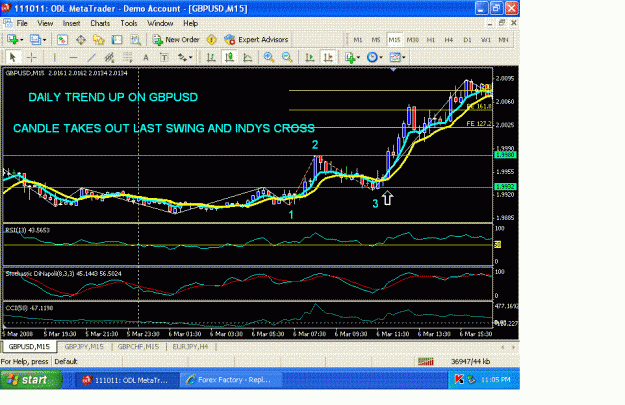
Task: Toggle the Terminal panel icon
Action: [x=117, y=39]
